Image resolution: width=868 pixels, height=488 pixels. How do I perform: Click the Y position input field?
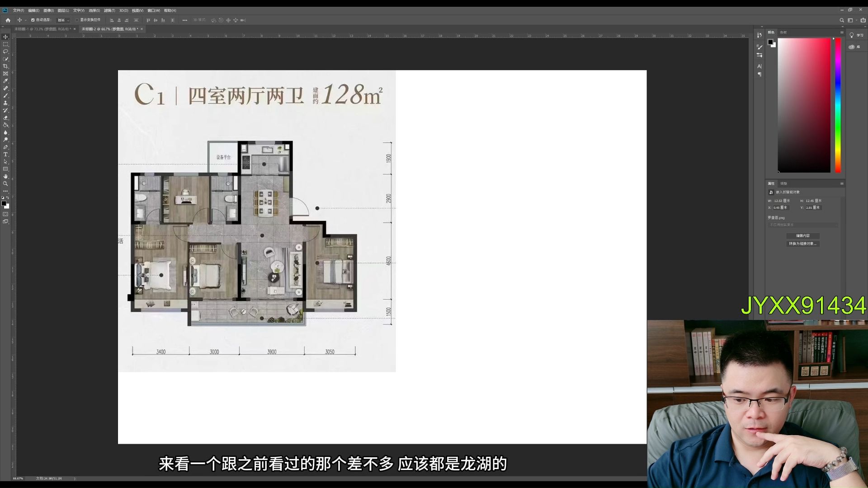[813, 208]
